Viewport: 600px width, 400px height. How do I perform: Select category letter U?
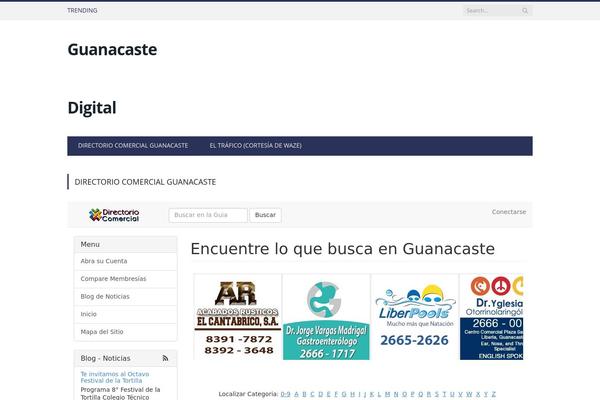click(x=452, y=394)
